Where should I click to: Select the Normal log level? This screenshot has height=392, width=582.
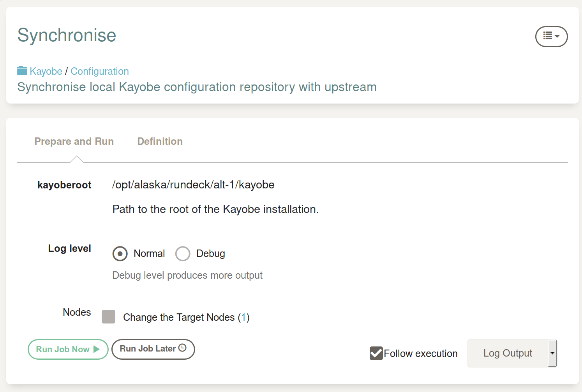[120, 254]
